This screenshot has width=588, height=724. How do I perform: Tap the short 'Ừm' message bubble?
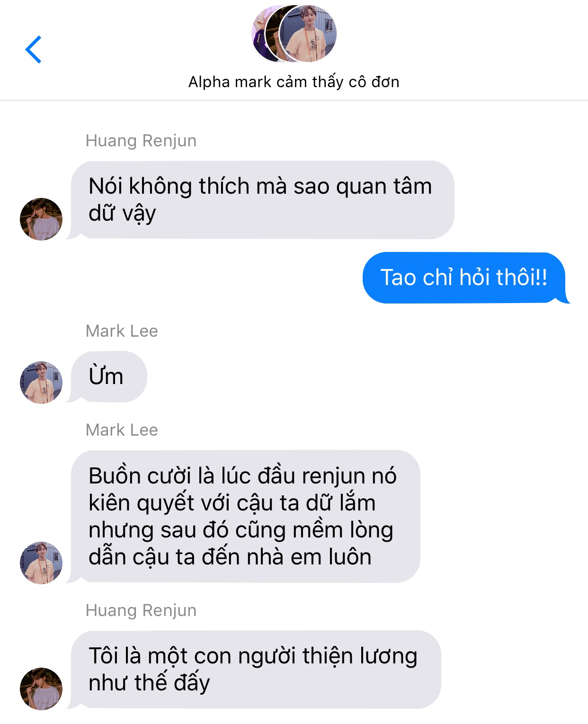[108, 377]
